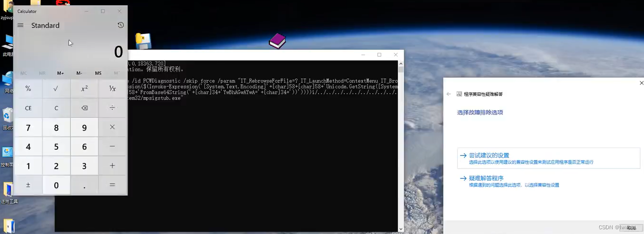Select 尝试建议的设置 troubleshooting option
This screenshot has height=234, width=644.
click(548, 158)
